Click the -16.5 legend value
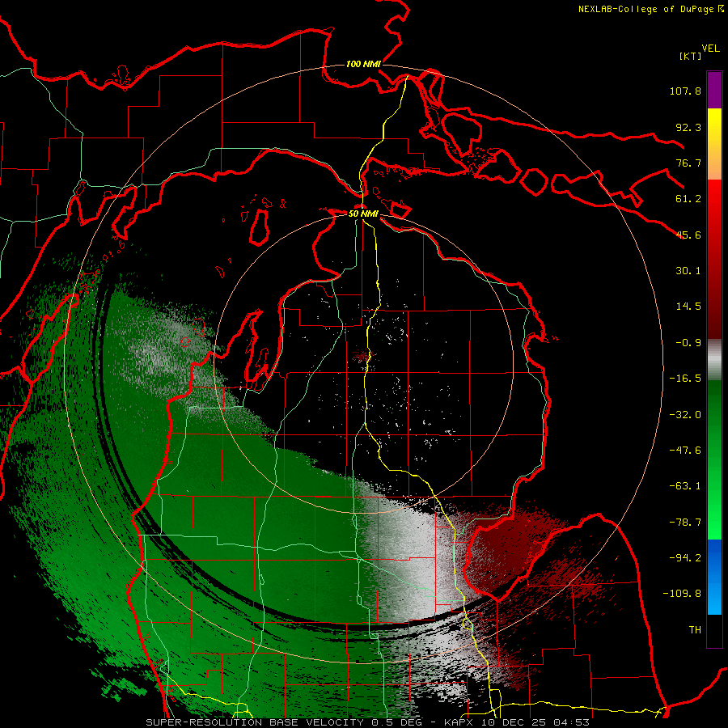This screenshot has width=728, height=728. click(685, 379)
